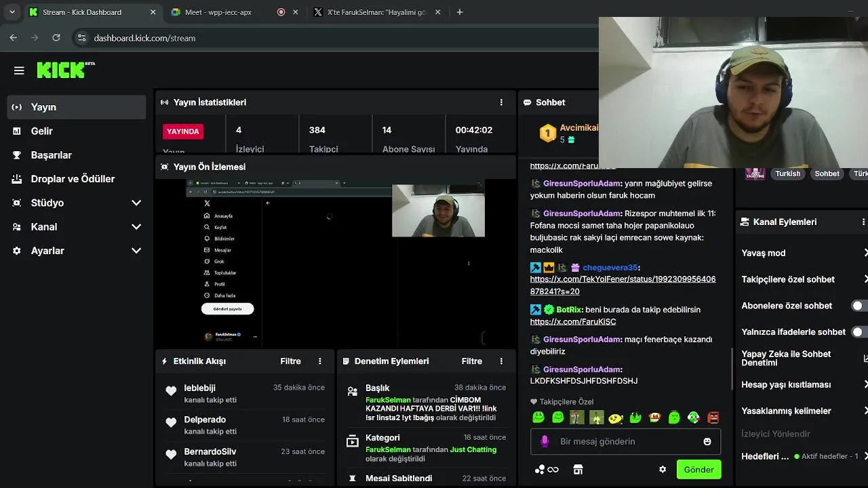Click the Sohbet speech bubble icon

click(527, 102)
